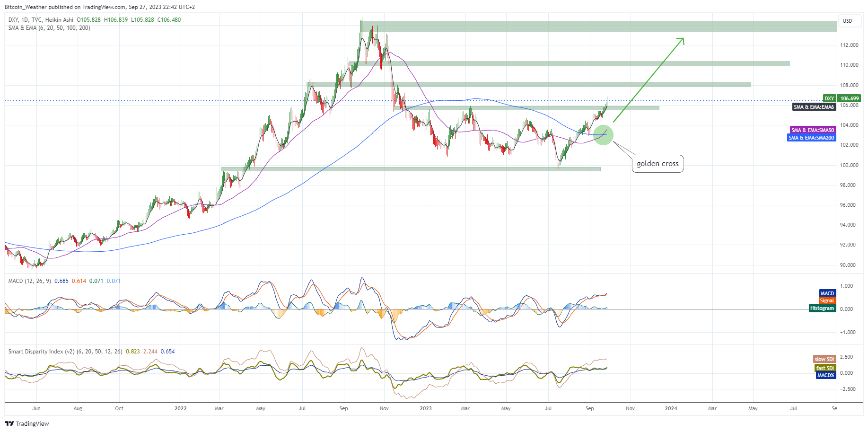
Task: Click the SDI value 2.244
Action: click(x=150, y=352)
